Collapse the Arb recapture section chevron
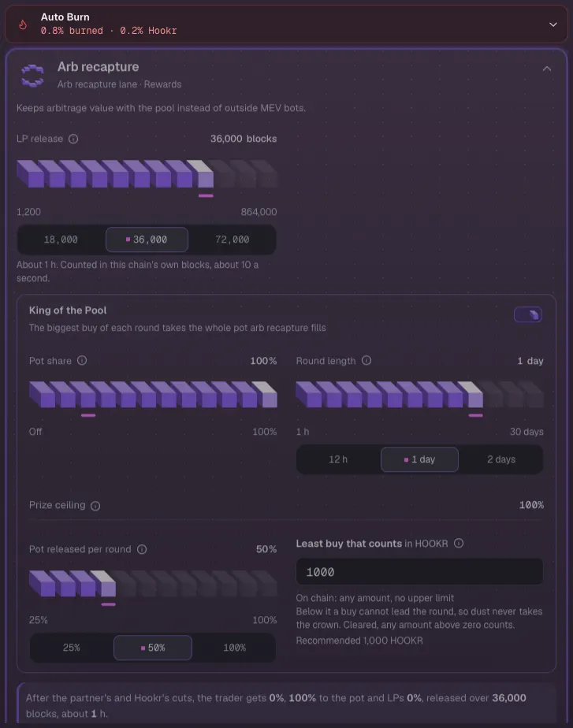This screenshot has height=728, width=573. pos(547,69)
